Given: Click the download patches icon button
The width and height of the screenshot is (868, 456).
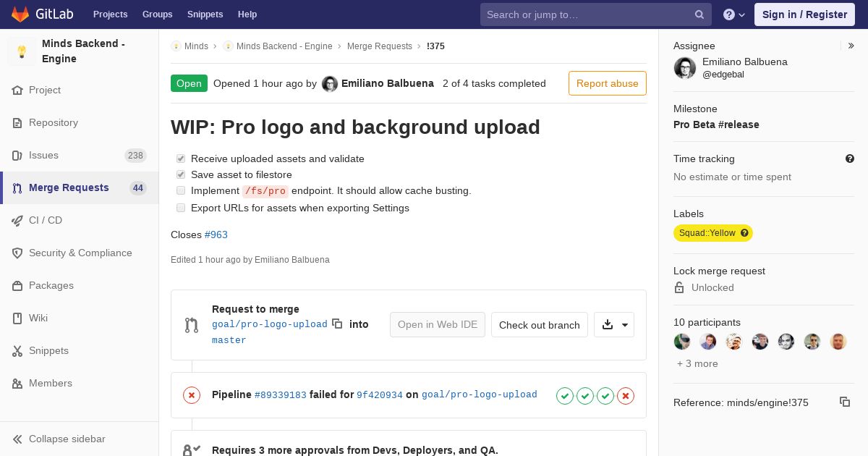Looking at the screenshot, I should 614,325.
